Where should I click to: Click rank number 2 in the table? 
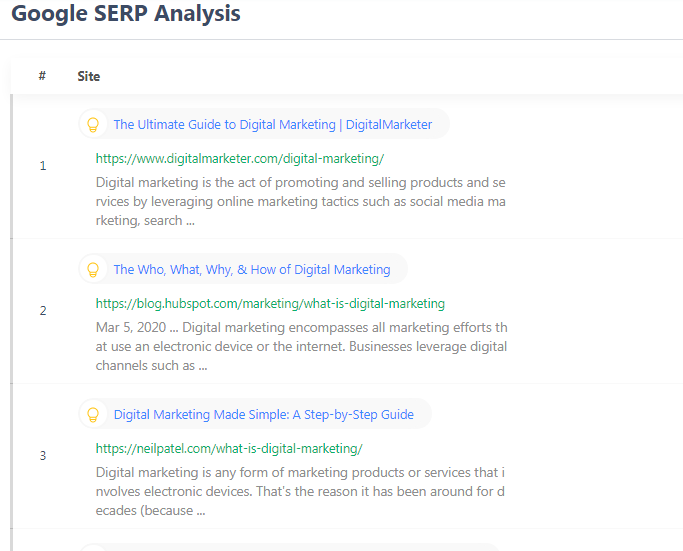pyautogui.click(x=43, y=311)
